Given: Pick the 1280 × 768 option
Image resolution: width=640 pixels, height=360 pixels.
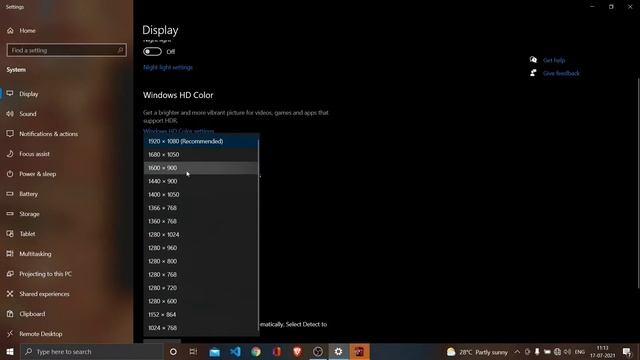Looking at the screenshot, I should (x=201, y=275).
